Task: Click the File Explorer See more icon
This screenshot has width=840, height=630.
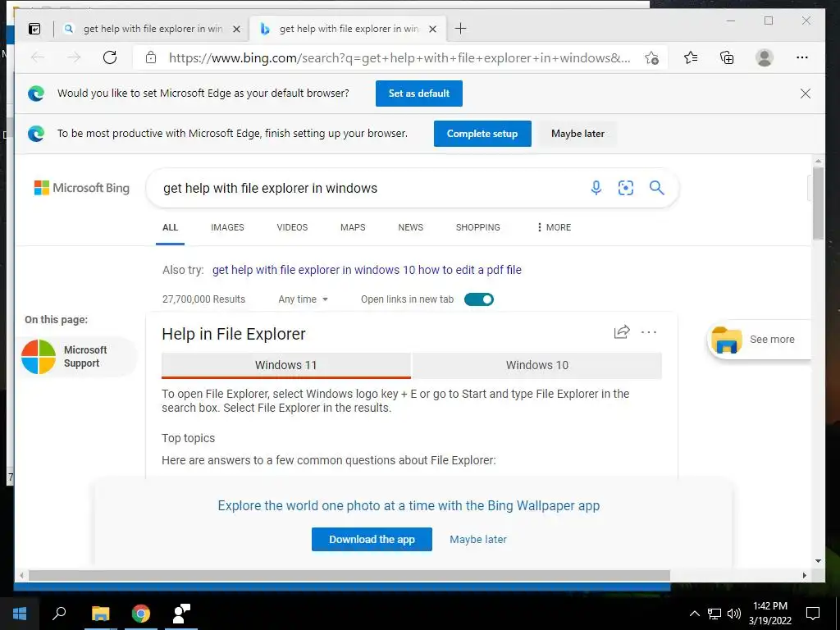Action: point(727,340)
